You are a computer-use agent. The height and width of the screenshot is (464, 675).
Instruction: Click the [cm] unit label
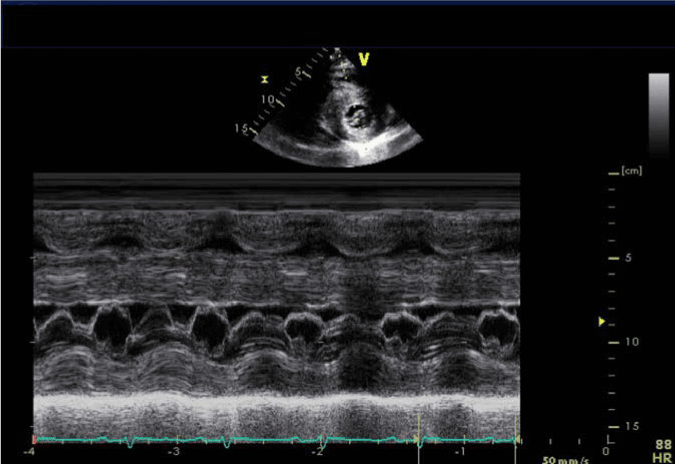click(x=631, y=171)
